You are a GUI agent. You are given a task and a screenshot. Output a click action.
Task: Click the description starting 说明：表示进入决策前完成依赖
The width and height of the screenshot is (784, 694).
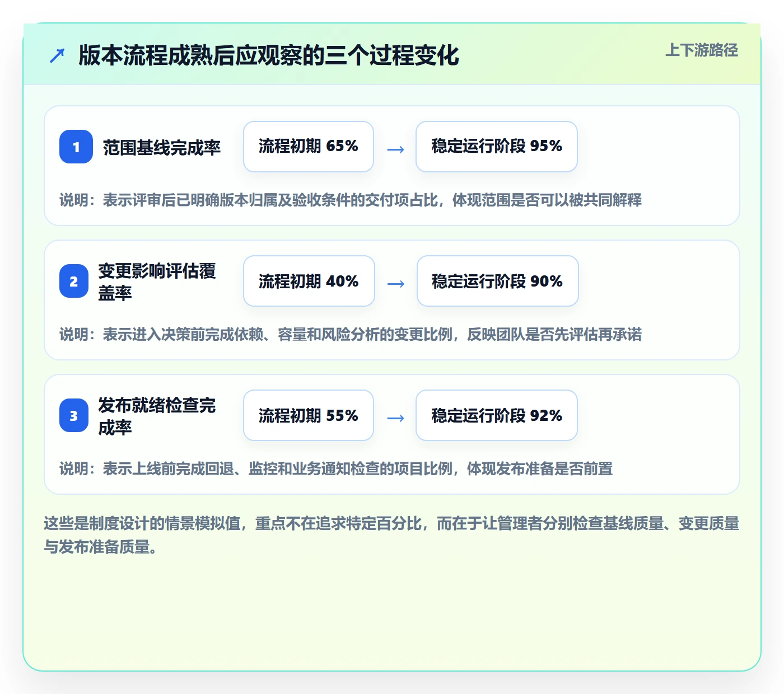pos(351,334)
